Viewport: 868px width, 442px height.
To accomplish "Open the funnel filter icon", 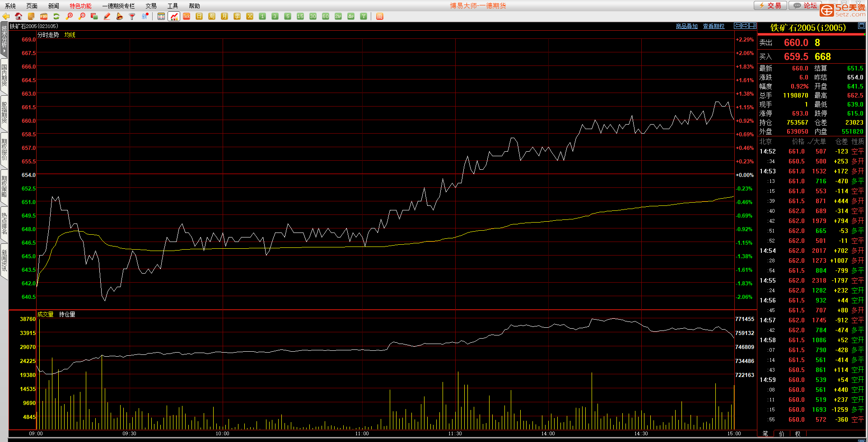I will pos(132,16).
